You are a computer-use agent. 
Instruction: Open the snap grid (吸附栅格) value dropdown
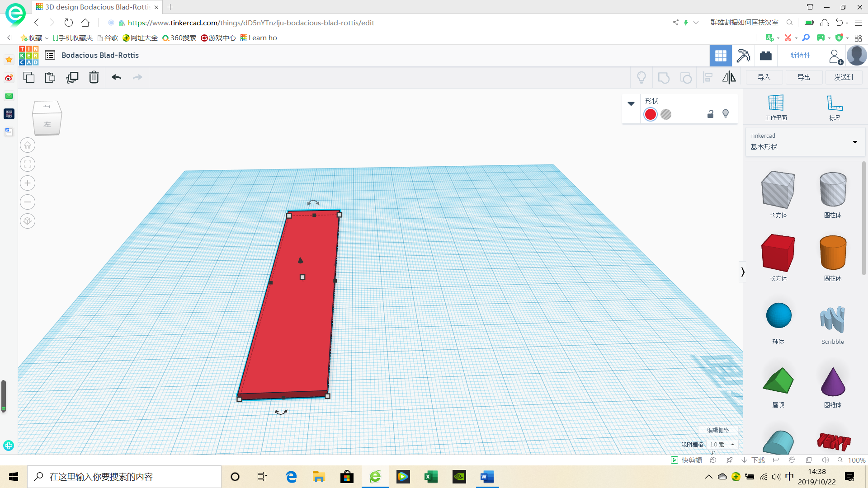point(722,445)
